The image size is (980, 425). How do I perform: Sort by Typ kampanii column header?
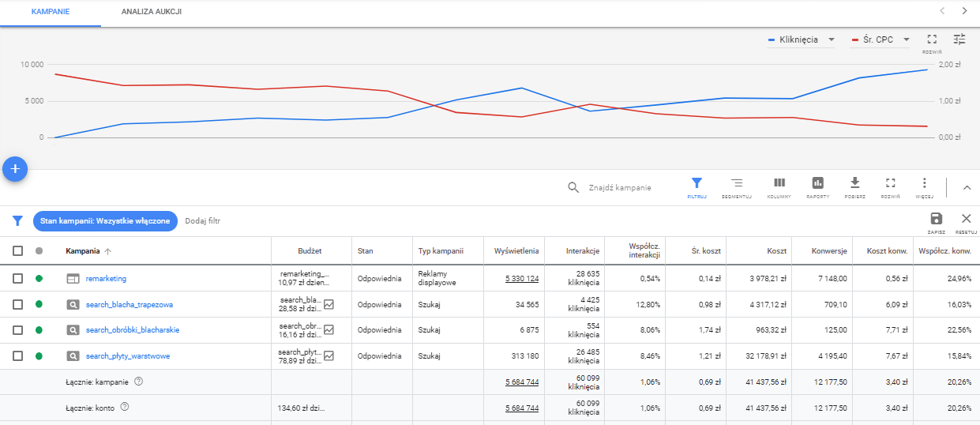(440, 251)
